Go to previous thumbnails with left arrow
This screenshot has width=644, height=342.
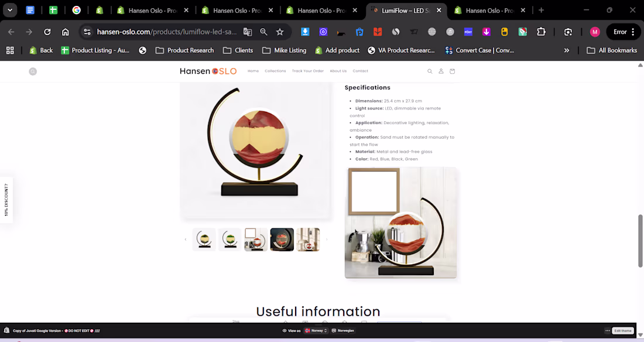tap(185, 240)
